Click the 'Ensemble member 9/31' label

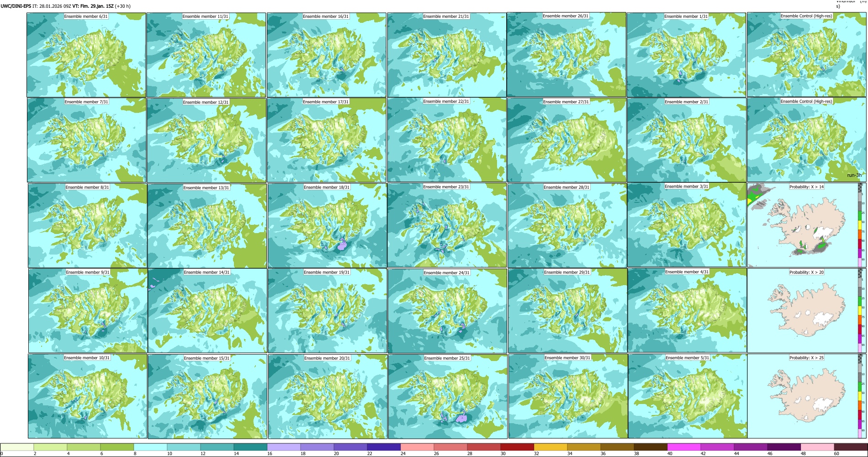click(x=88, y=272)
